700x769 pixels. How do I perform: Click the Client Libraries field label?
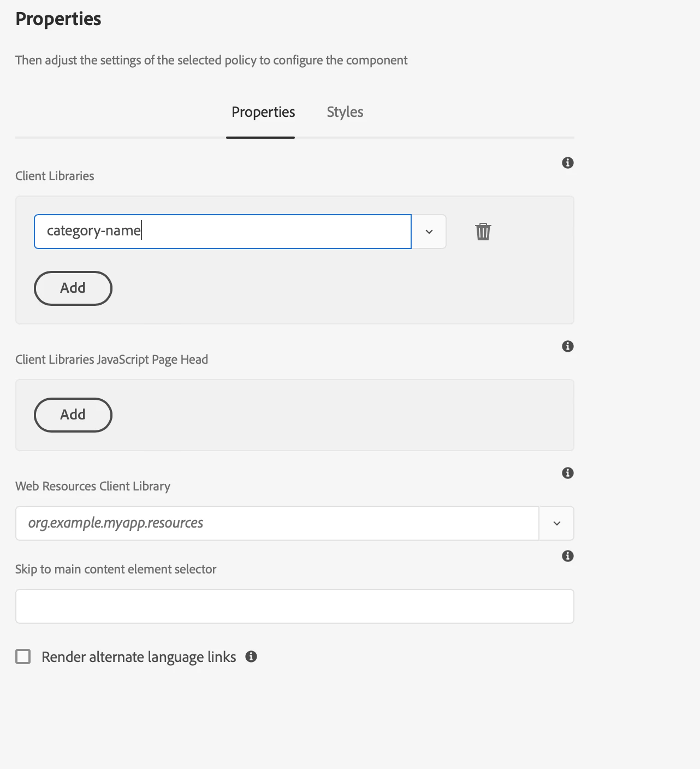pos(55,176)
